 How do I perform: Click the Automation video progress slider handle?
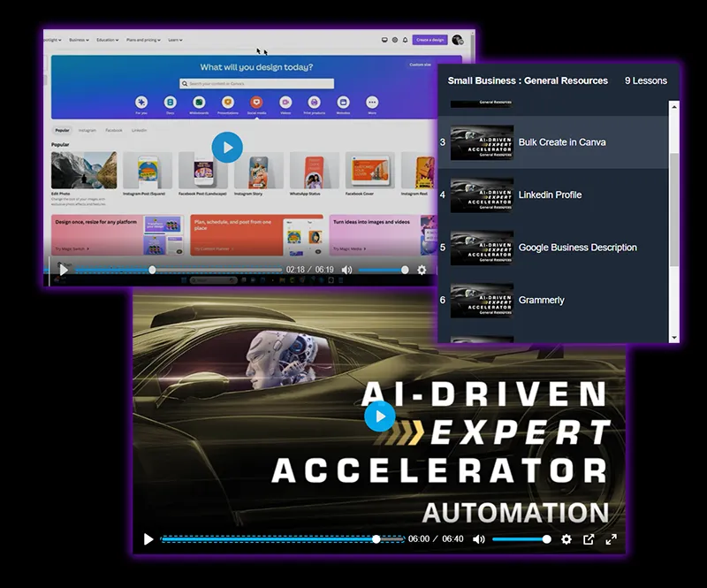point(376,538)
